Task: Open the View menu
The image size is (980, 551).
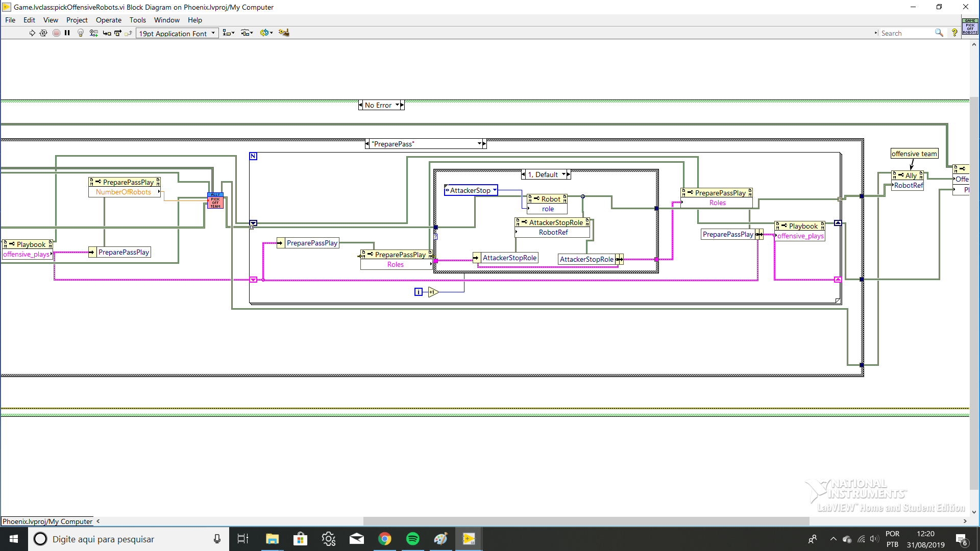Action: pyautogui.click(x=51, y=20)
